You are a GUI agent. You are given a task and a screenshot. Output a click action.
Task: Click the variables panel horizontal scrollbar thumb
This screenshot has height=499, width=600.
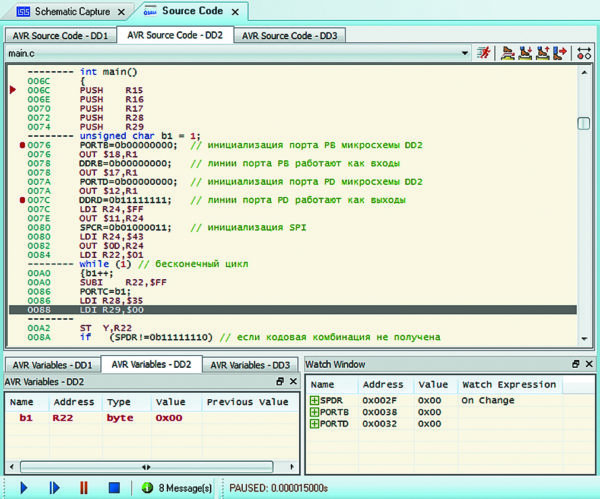pyautogui.click(x=147, y=467)
